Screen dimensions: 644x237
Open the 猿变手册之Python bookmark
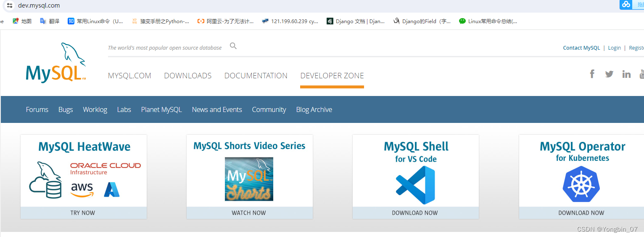click(x=160, y=21)
